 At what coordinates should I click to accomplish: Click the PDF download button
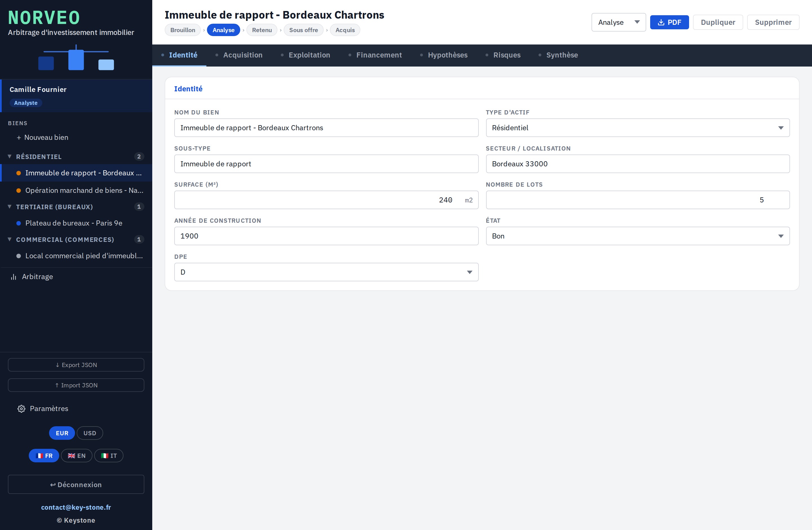pyautogui.click(x=669, y=22)
